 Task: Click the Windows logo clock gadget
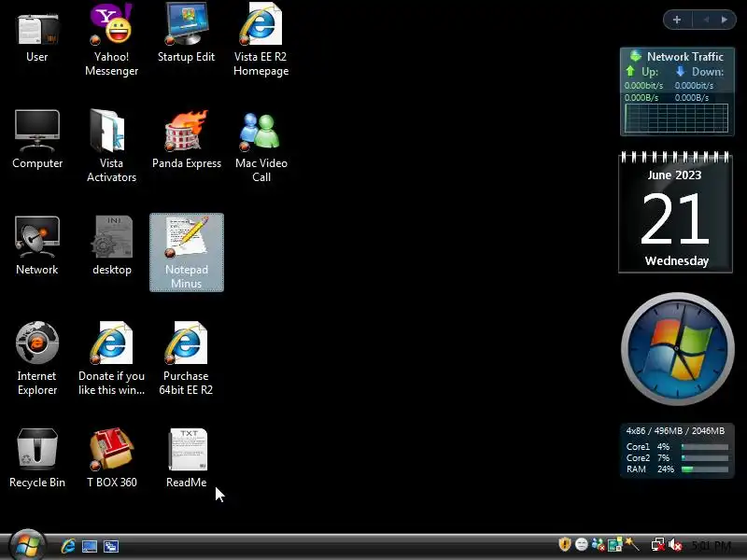(678, 348)
